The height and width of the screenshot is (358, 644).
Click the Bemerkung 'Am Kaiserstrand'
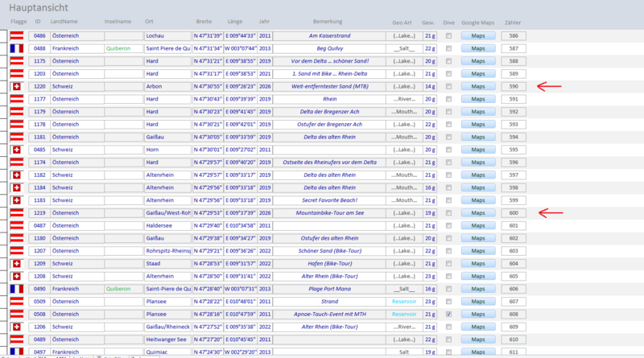point(329,35)
